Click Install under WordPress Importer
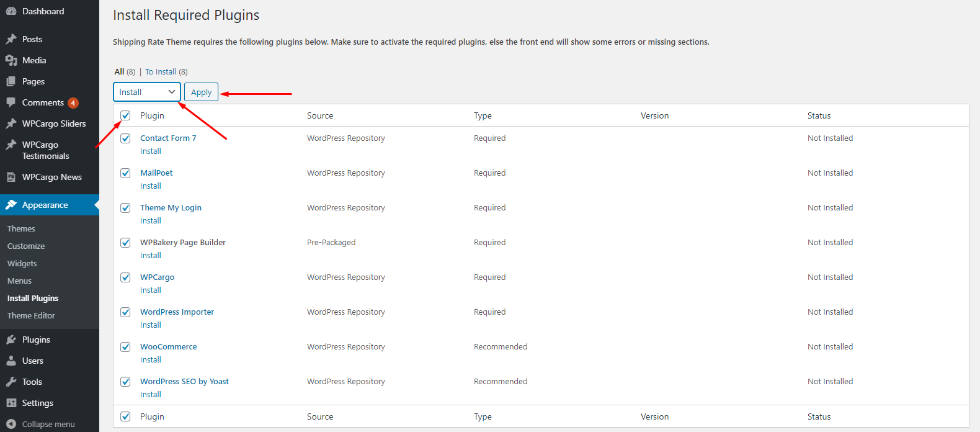The height and width of the screenshot is (432, 980). tap(151, 325)
